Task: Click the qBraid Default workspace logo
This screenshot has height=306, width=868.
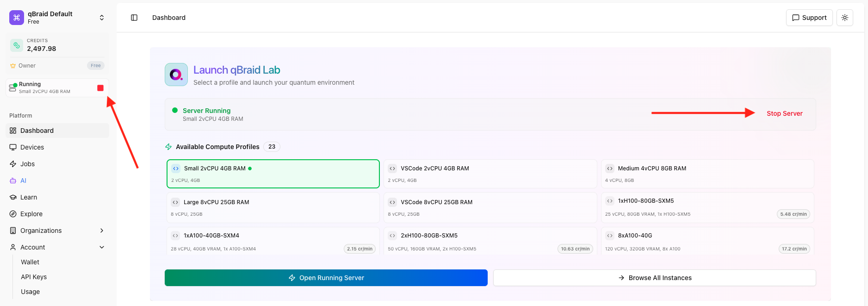Action: click(17, 18)
